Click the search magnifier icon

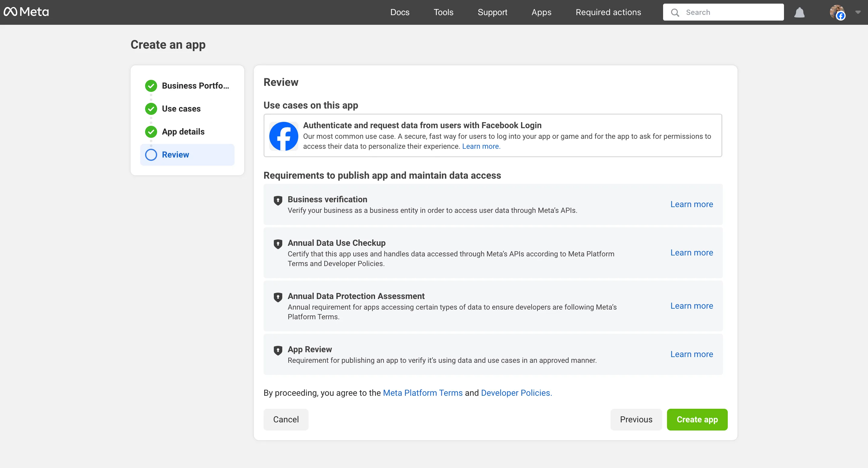675,12
